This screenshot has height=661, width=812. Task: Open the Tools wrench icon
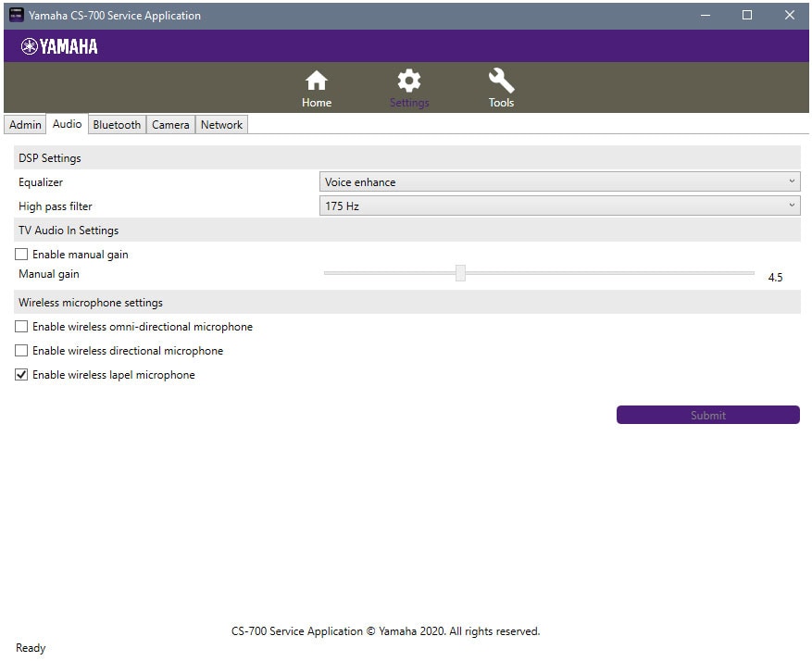(x=501, y=81)
